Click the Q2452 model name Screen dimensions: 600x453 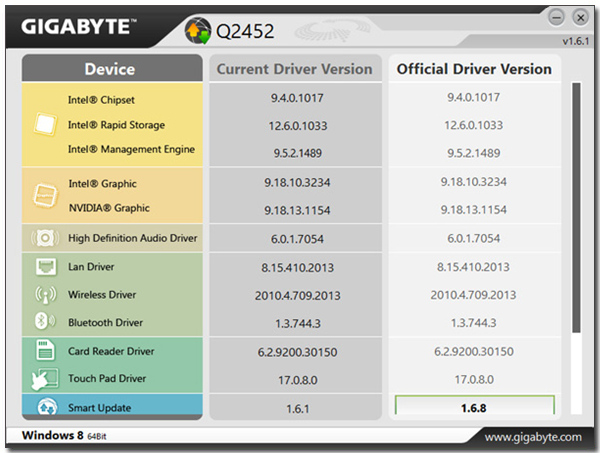click(x=245, y=31)
